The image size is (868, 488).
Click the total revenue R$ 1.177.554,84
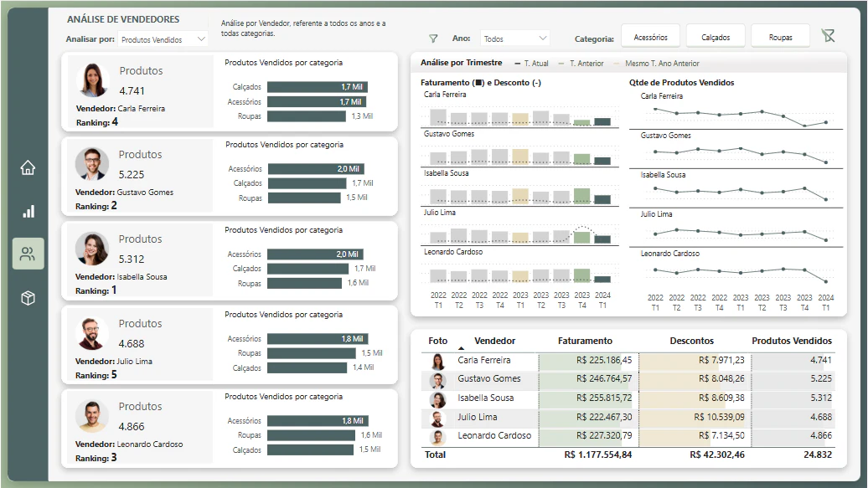598,455
